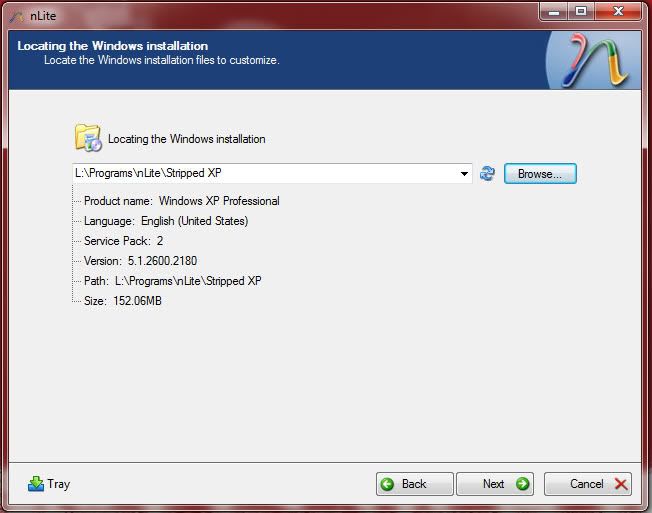652x513 pixels.
Task: Click the refresh icon beside the path field
Action: (487, 173)
